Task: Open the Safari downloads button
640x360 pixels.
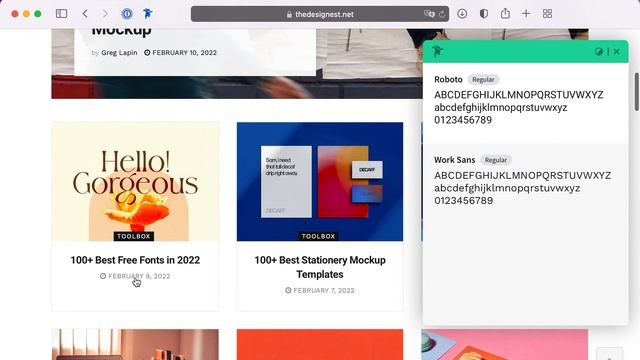Action: tap(462, 14)
